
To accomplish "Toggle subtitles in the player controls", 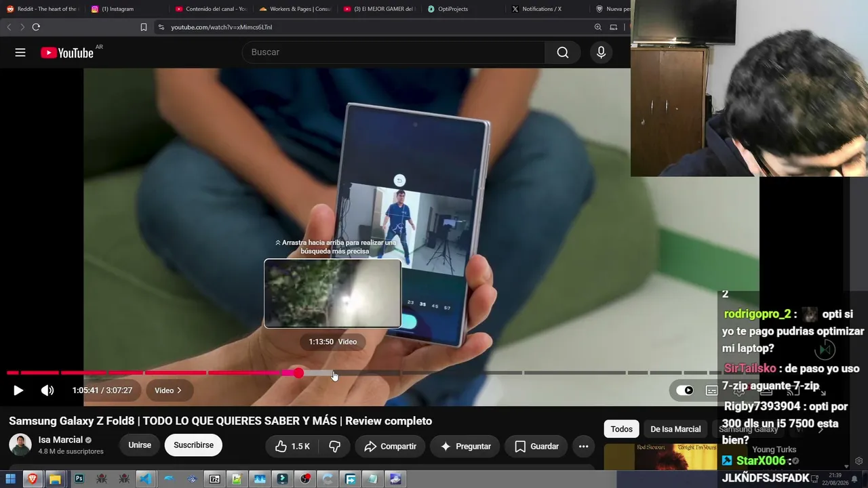I will coord(711,390).
